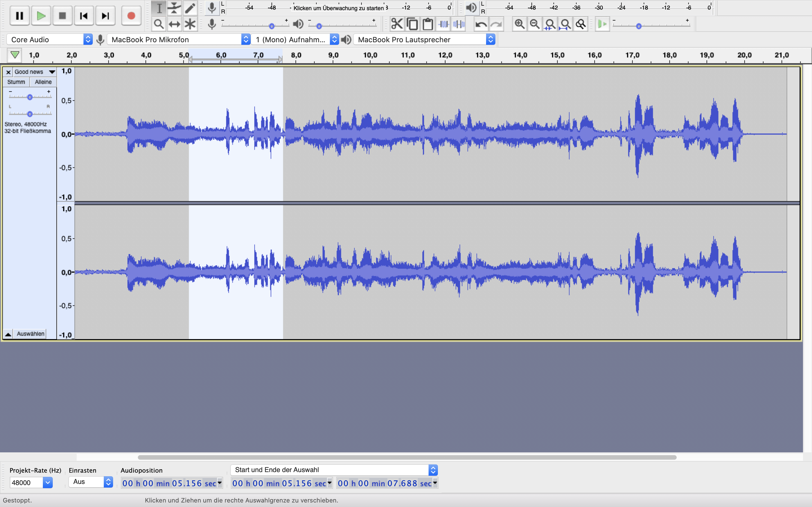The image size is (812, 507).
Task: Click the track gain slider knob
Action: (x=30, y=97)
